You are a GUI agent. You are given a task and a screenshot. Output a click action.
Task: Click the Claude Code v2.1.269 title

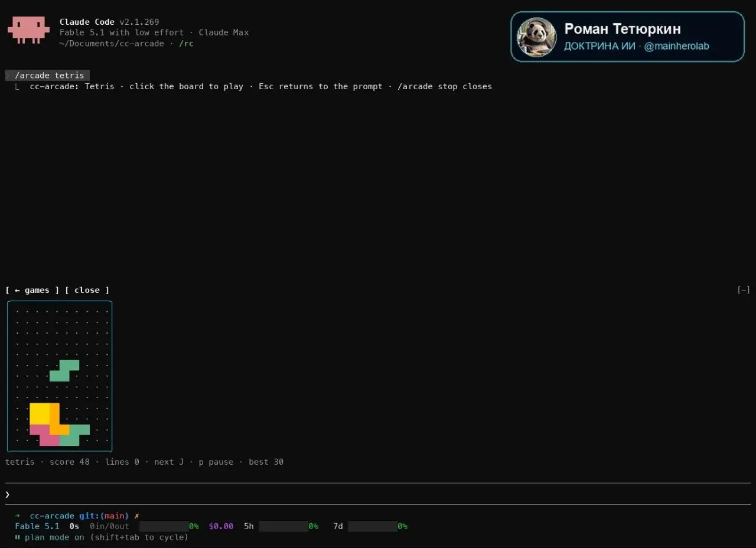pos(109,22)
